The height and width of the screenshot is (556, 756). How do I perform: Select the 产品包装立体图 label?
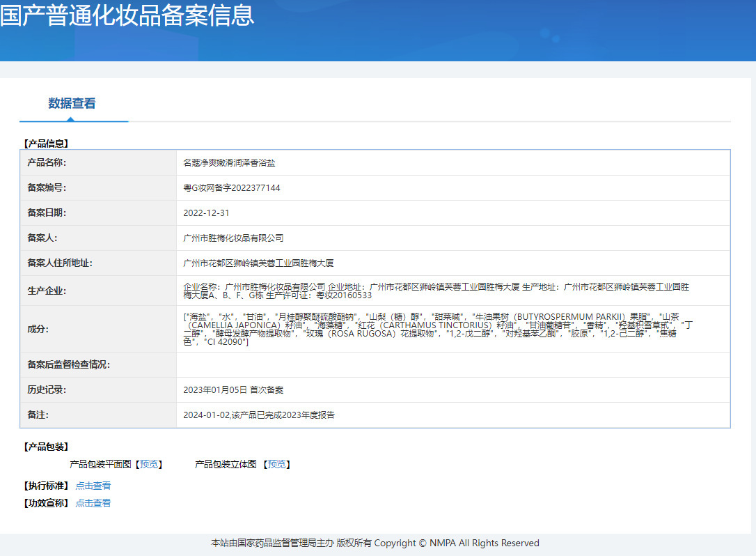[226, 464]
